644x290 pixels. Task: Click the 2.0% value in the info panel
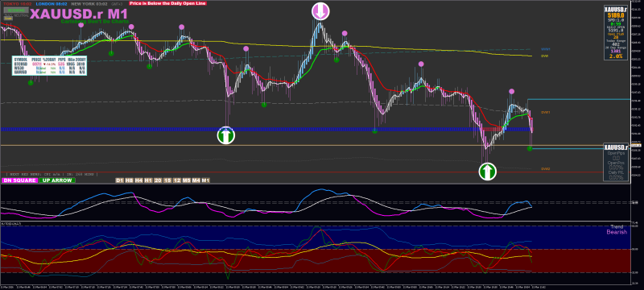[616, 56]
